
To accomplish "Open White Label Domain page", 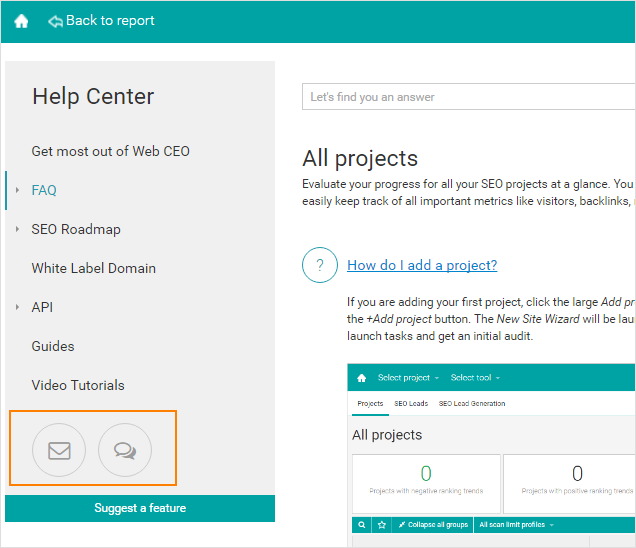I will tap(94, 268).
